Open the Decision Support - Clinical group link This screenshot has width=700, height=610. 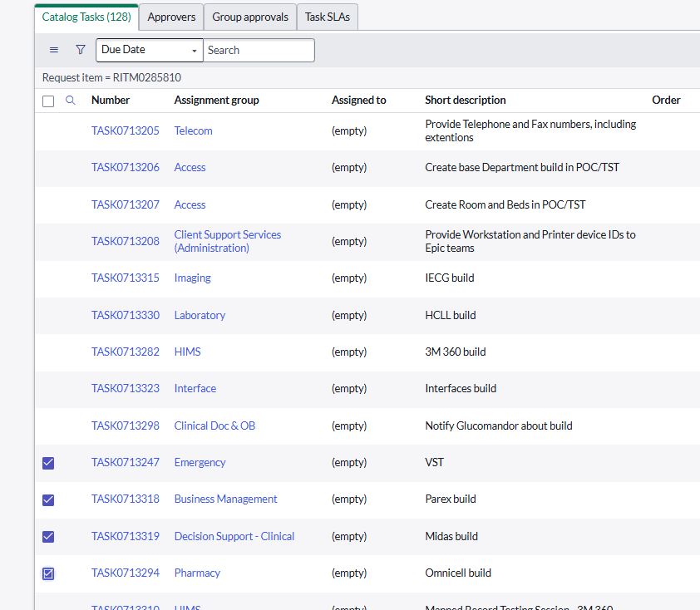[x=234, y=536]
